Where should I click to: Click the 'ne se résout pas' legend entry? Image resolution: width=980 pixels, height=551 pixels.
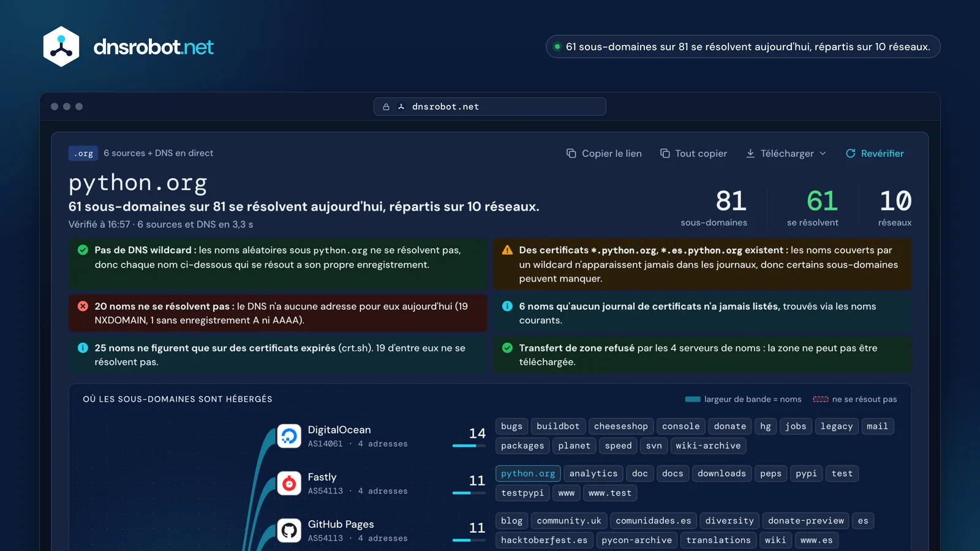point(855,399)
